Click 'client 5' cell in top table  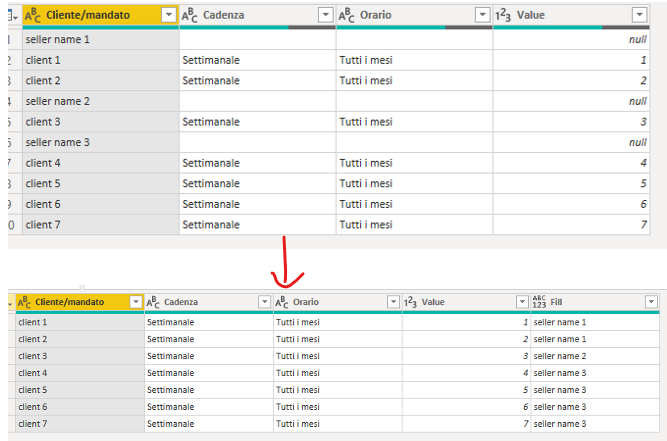(101, 183)
